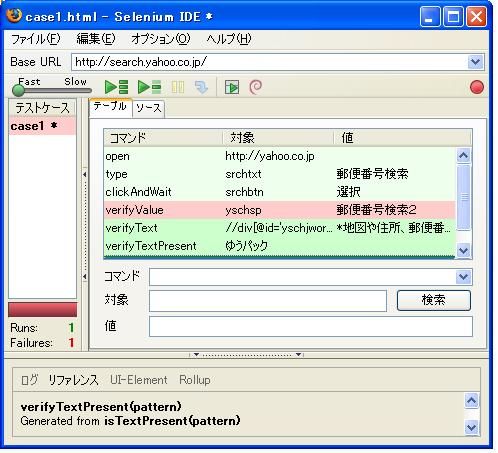Switch to the リファレンス tab
The height and width of the screenshot is (453, 498).
pos(73,380)
